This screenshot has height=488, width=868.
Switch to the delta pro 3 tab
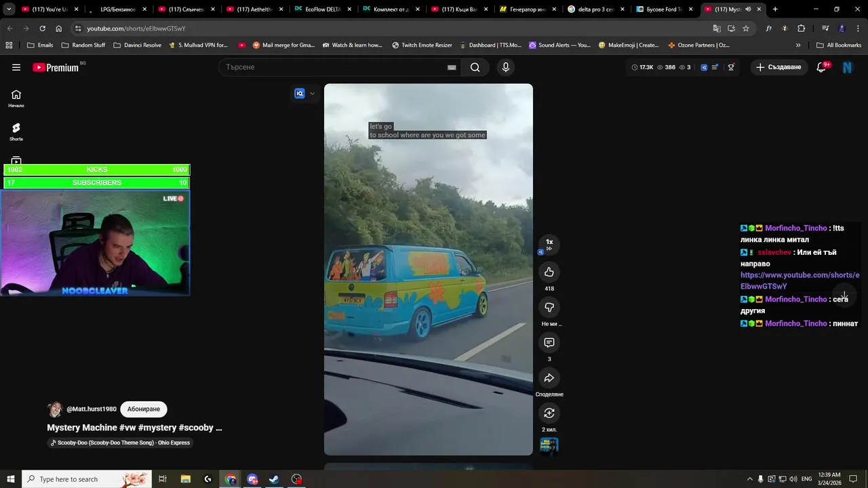point(595,9)
